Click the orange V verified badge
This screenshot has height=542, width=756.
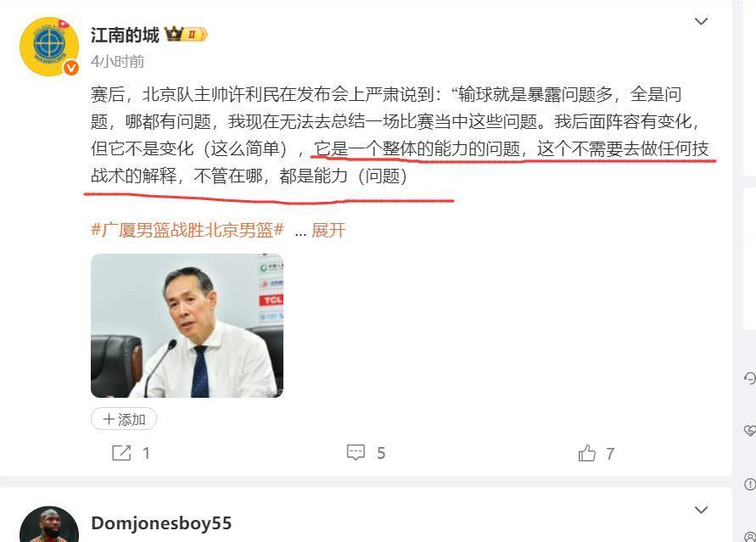point(71,68)
